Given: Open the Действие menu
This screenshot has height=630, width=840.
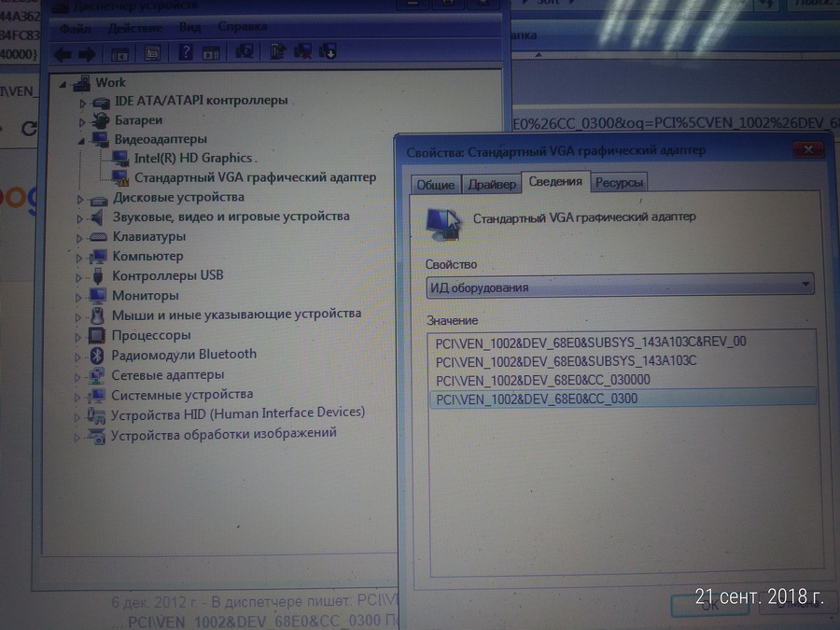Looking at the screenshot, I should [133, 29].
